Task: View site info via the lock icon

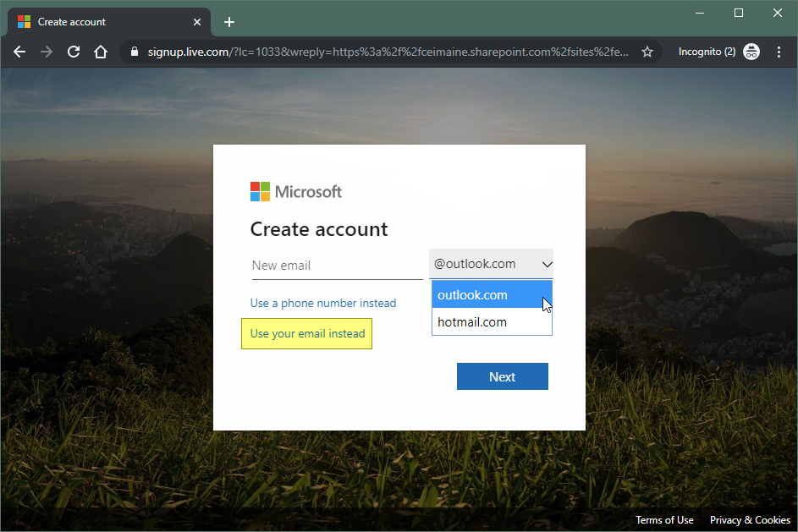Action: pos(135,52)
